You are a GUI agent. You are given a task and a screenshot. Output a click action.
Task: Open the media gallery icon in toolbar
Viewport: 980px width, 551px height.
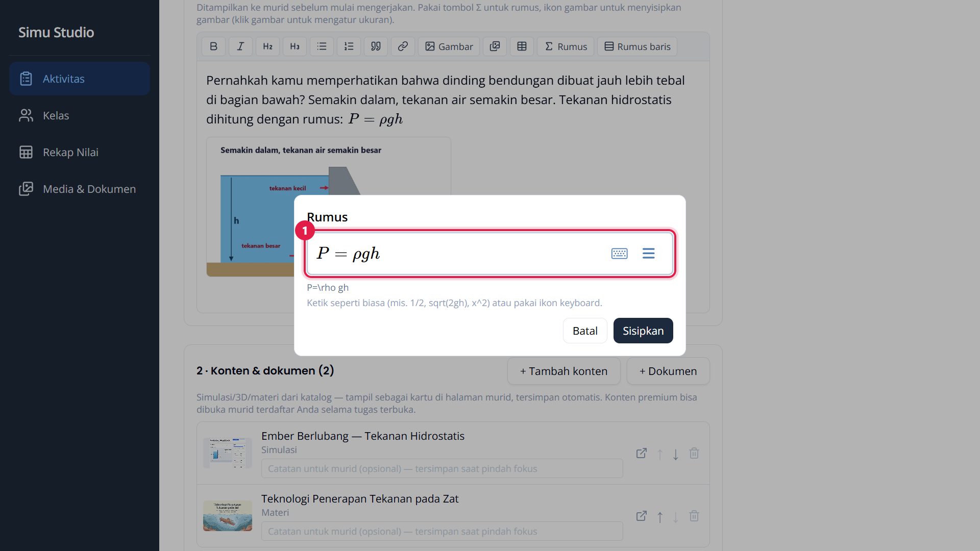click(495, 46)
